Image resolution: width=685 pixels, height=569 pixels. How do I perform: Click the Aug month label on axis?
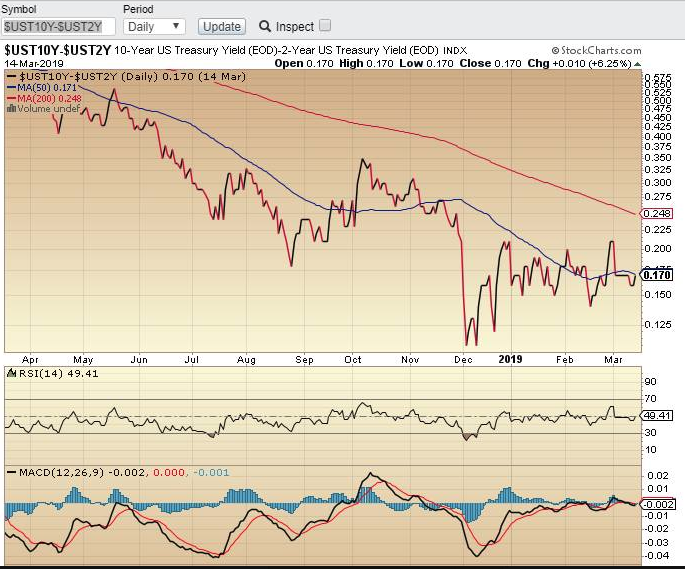coord(246,360)
